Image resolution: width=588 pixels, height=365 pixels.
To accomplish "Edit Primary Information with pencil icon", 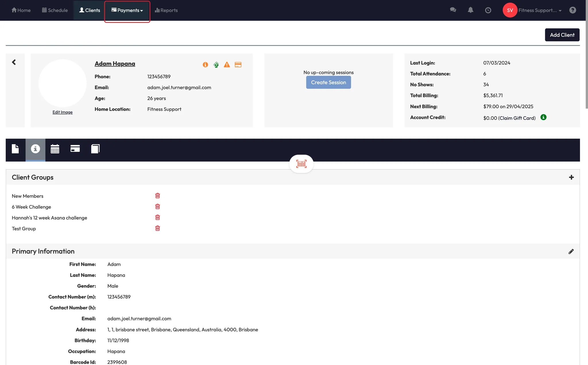I will coord(571,251).
